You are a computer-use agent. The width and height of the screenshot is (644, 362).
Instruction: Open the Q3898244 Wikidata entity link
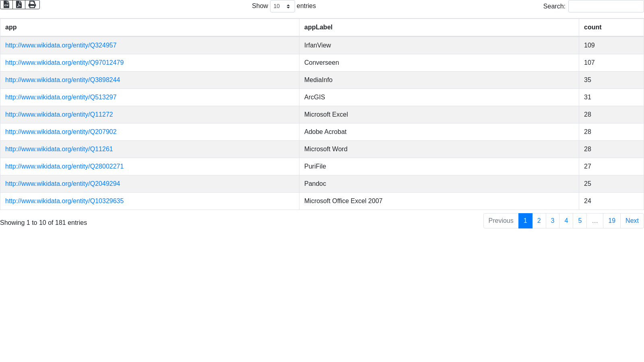point(62,80)
